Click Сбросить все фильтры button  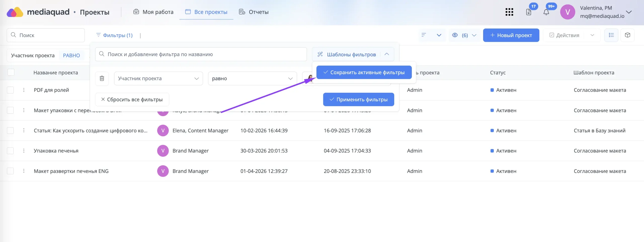tap(132, 99)
